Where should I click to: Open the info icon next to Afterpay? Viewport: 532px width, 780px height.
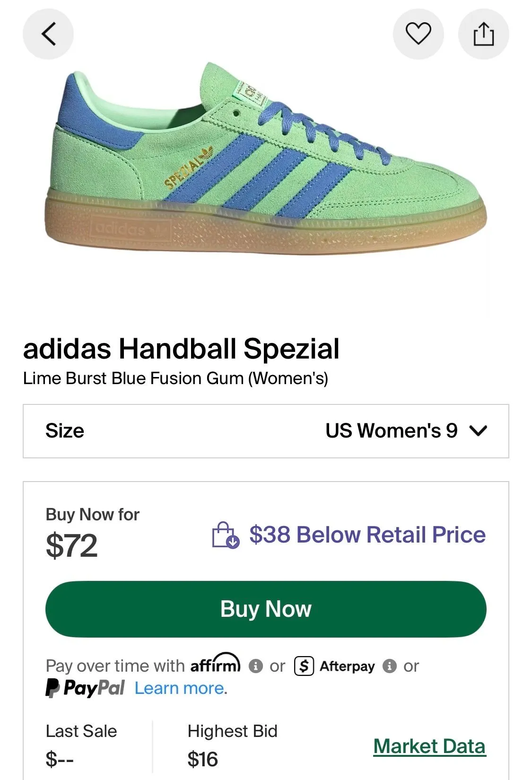coord(389,666)
